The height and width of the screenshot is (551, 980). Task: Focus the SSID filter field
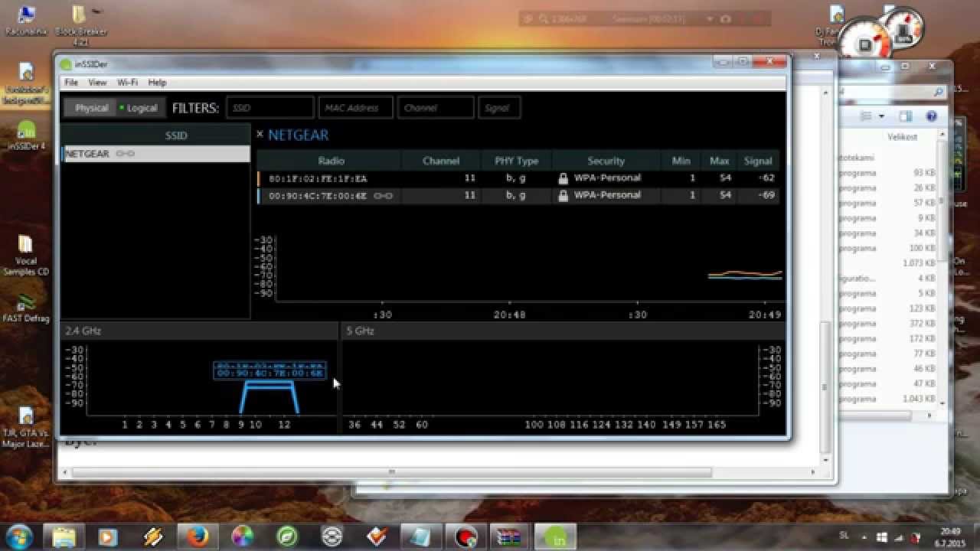269,108
